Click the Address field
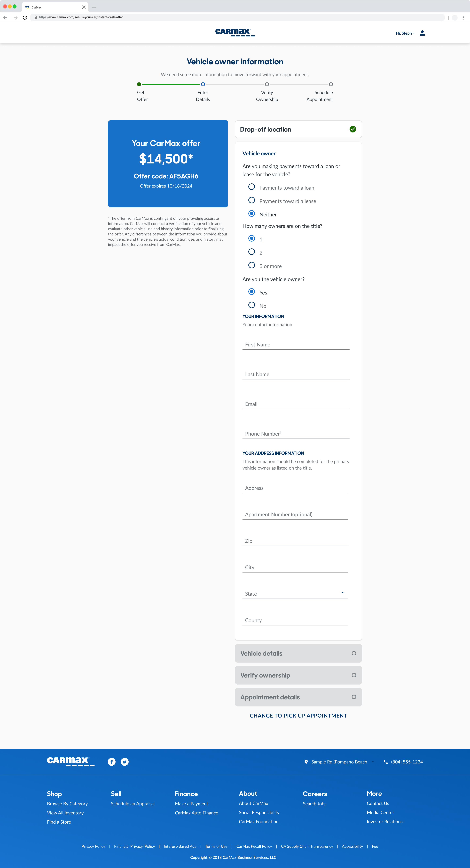Viewport: 470px width, 868px height. coord(295,488)
